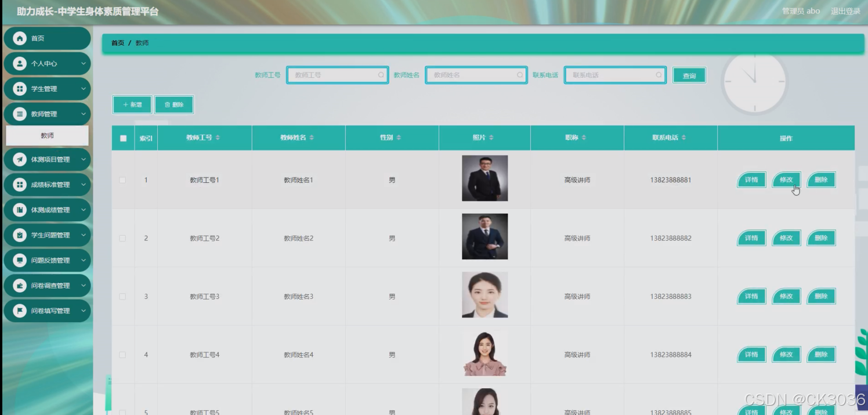The width and height of the screenshot is (868, 415).
Task: Select the 教师 submenu item
Action: pos(47,135)
